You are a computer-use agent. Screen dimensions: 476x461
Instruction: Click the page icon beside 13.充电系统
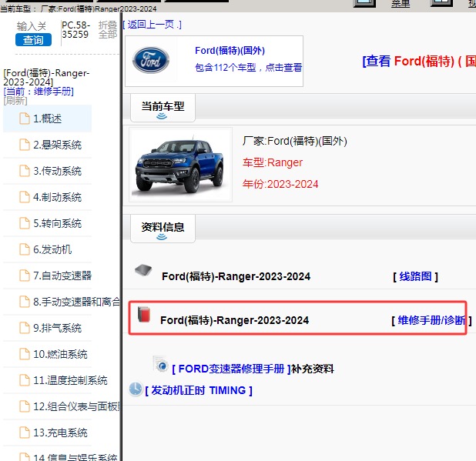coord(25,433)
